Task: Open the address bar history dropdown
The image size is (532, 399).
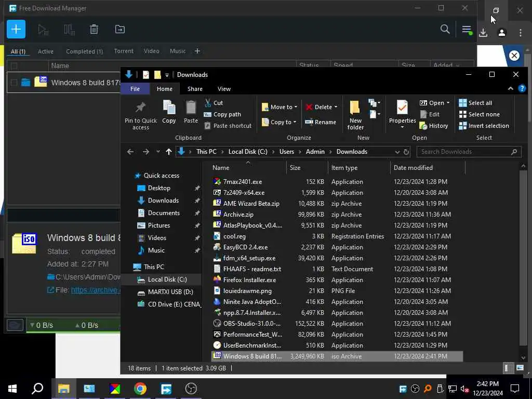Action: [397, 152]
